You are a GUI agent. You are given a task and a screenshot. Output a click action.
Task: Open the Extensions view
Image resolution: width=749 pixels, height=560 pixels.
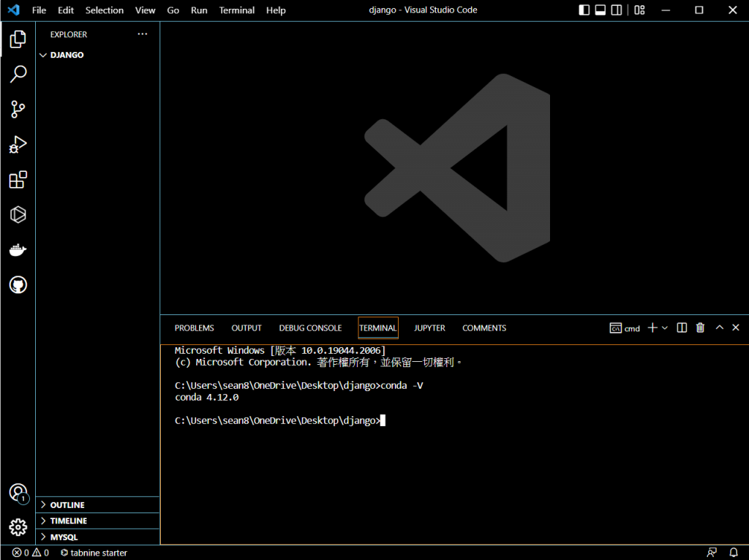click(x=18, y=180)
